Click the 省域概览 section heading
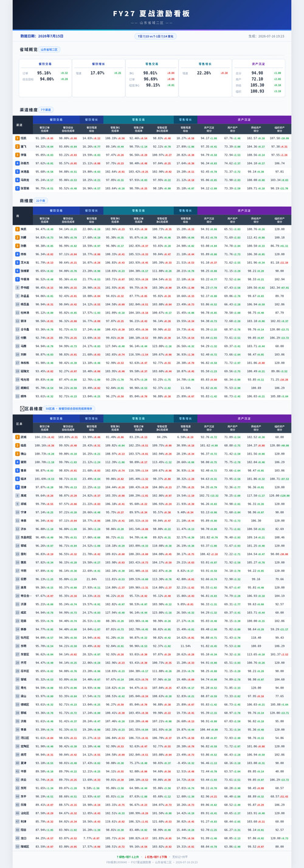The image size is (304, 868). (29, 50)
